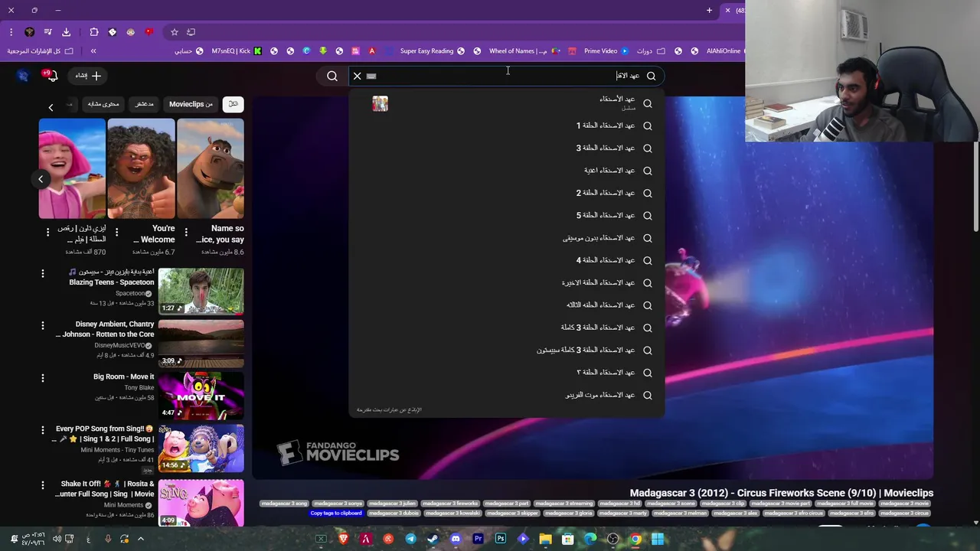Select the 'محتوى مشابه' filter chip
The height and width of the screenshot is (551, 980).
(x=103, y=104)
